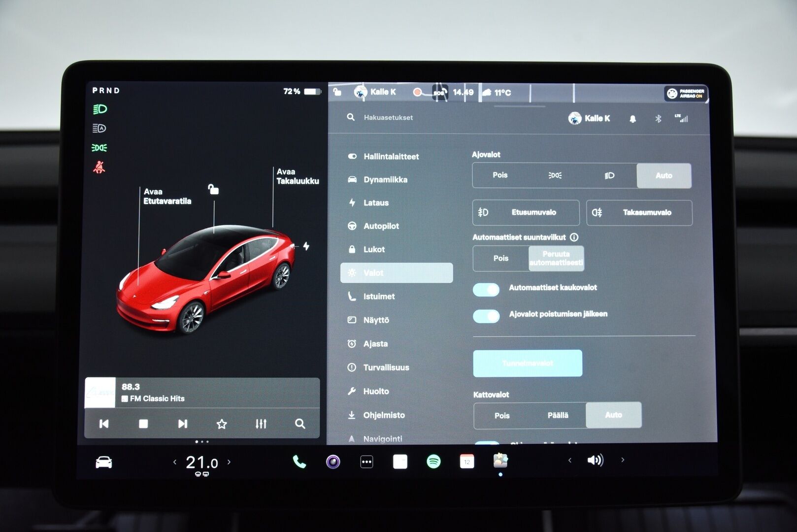This screenshot has width=797, height=532.
Task: Disable the Automaattiset kaukovalot toggle
Action: point(486,290)
